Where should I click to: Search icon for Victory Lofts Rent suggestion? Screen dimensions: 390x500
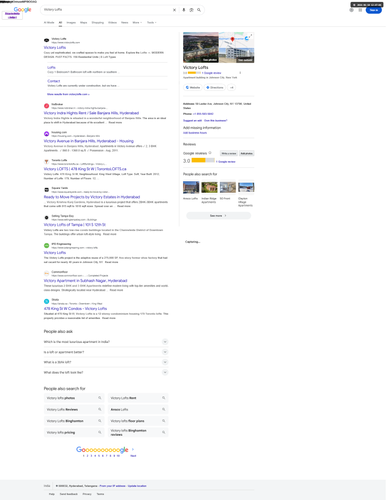164,398
